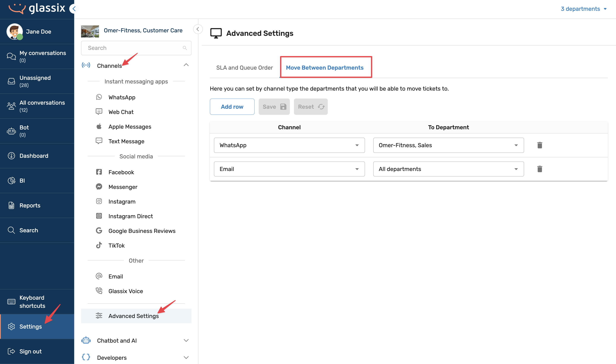Open the WhatsApp channel dropdown
Image resolution: width=616 pixels, height=364 pixels.
coord(289,145)
